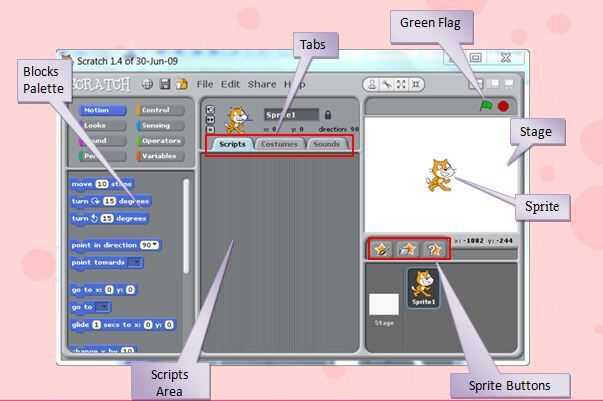Click the turn counterclockwise 15 degrees block
The image size is (603, 401).
109,219
